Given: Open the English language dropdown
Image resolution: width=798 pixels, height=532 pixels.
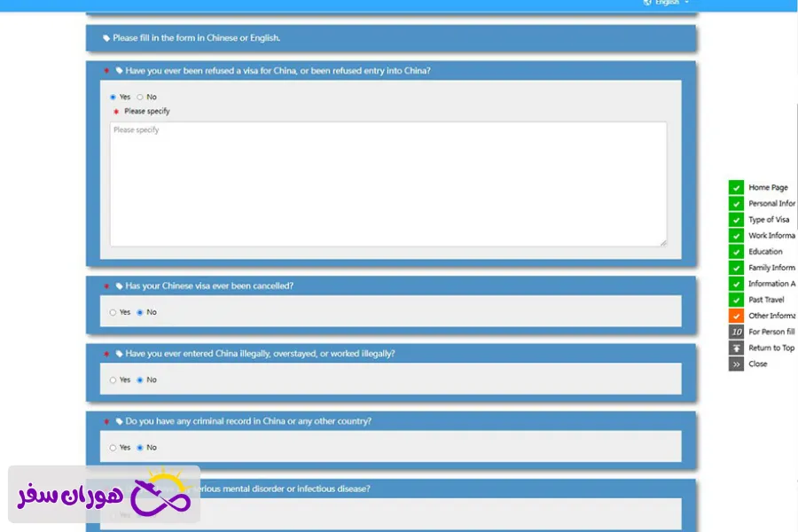Looking at the screenshot, I should coord(671,3).
